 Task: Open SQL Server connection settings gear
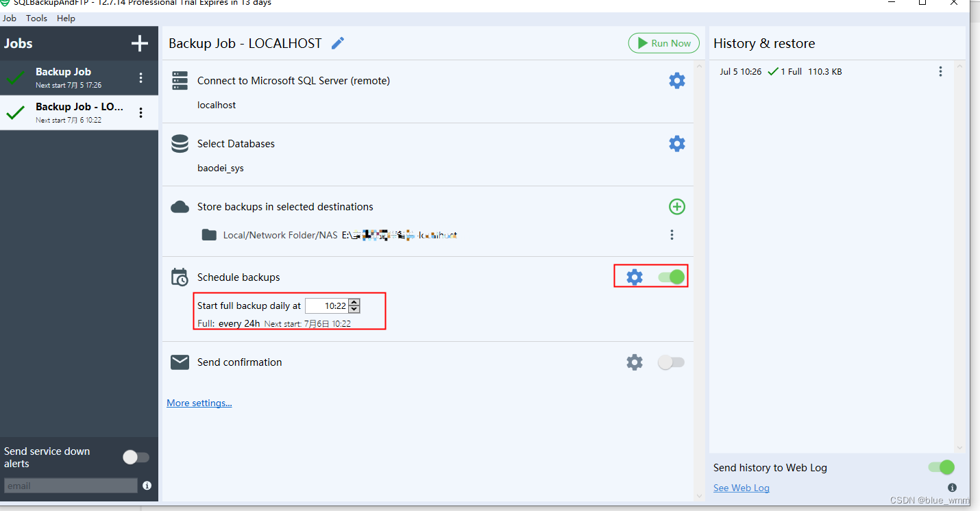click(677, 81)
